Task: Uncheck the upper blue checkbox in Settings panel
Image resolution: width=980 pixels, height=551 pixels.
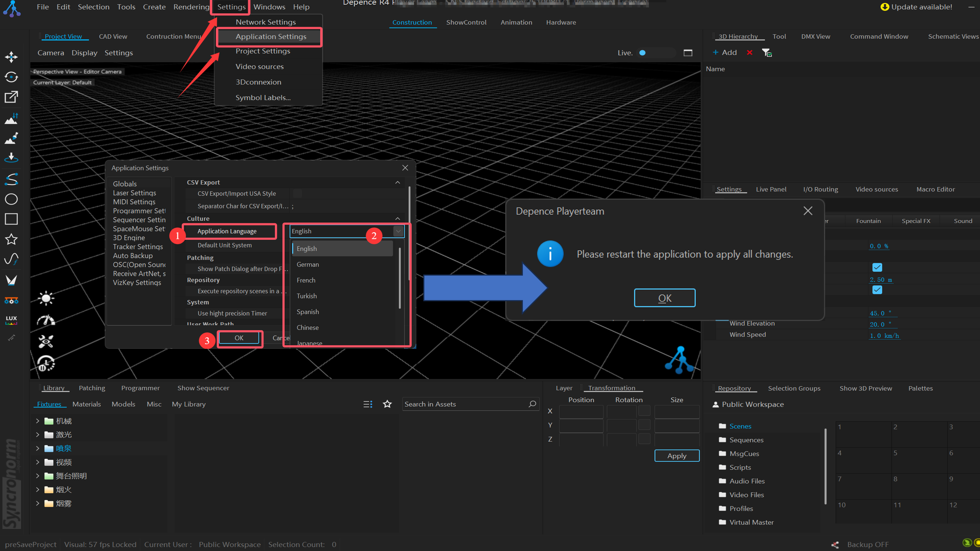Action: (x=877, y=267)
